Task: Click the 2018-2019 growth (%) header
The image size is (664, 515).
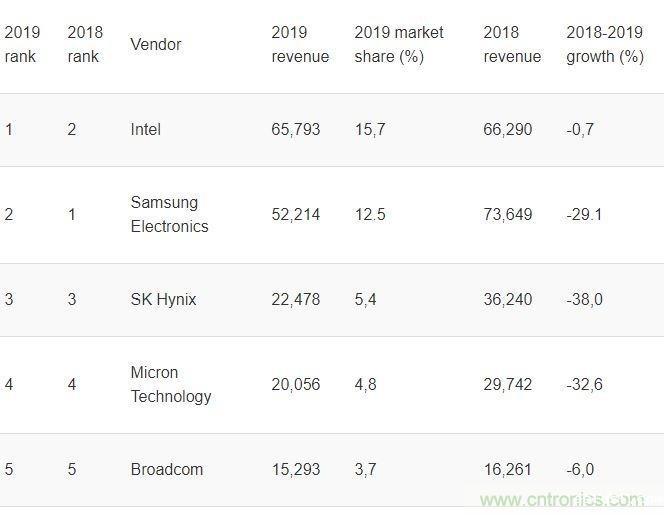Action: point(604,44)
